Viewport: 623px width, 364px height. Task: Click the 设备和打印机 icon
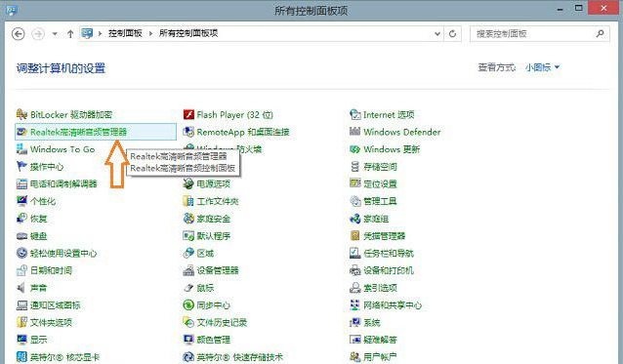[354, 270]
